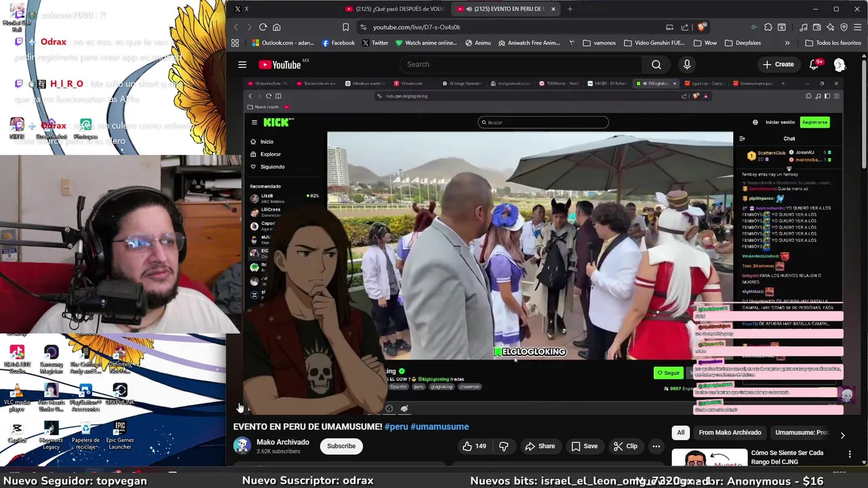The image size is (868, 488).
Task: Subscribe to Mako Archivado
Action: [341, 446]
